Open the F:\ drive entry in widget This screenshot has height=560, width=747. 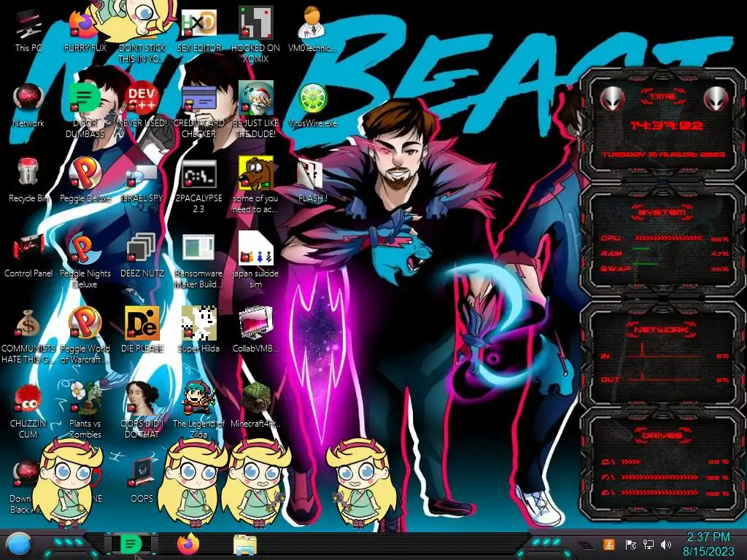665,477
